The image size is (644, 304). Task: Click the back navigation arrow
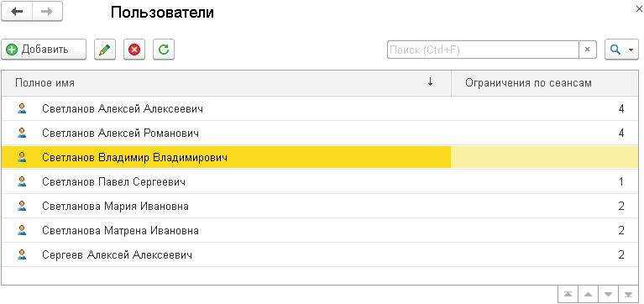(17, 11)
